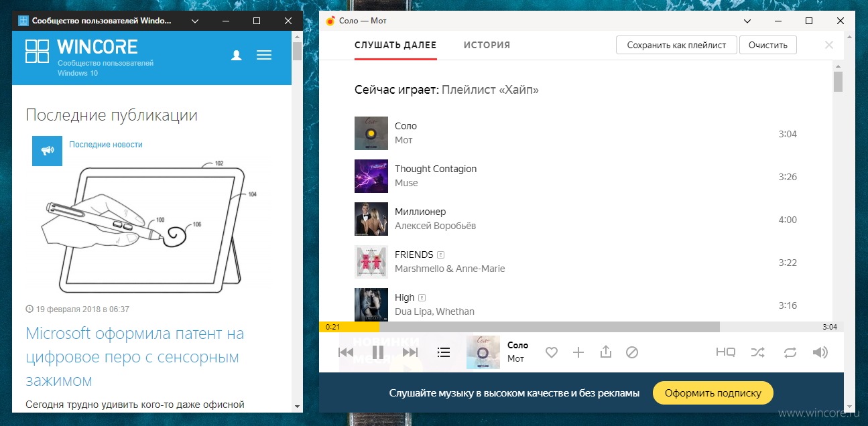This screenshot has width=868, height=426.
Task: Click the 3:26 duration of Thought Contagion
Action: (x=788, y=177)
